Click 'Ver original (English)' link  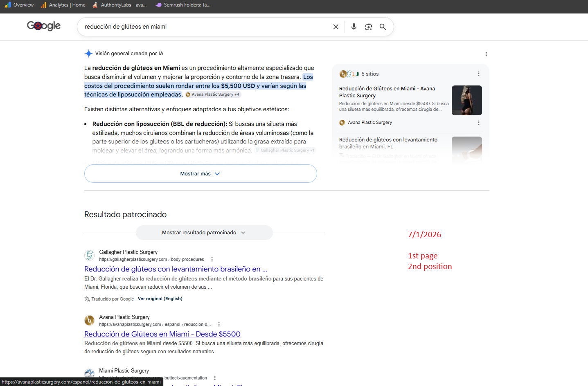pyautogui.click(x=160, y=299)
